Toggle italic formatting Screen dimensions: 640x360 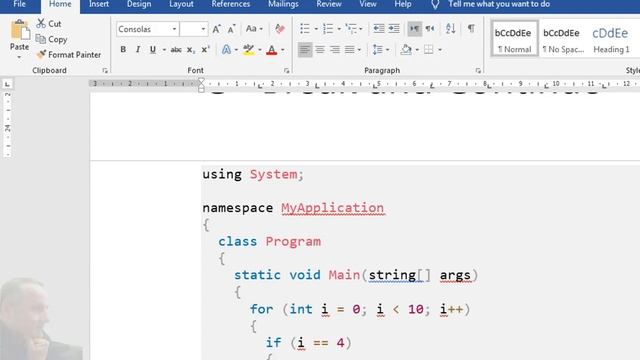pyautogui.click(x=138, y=50)
